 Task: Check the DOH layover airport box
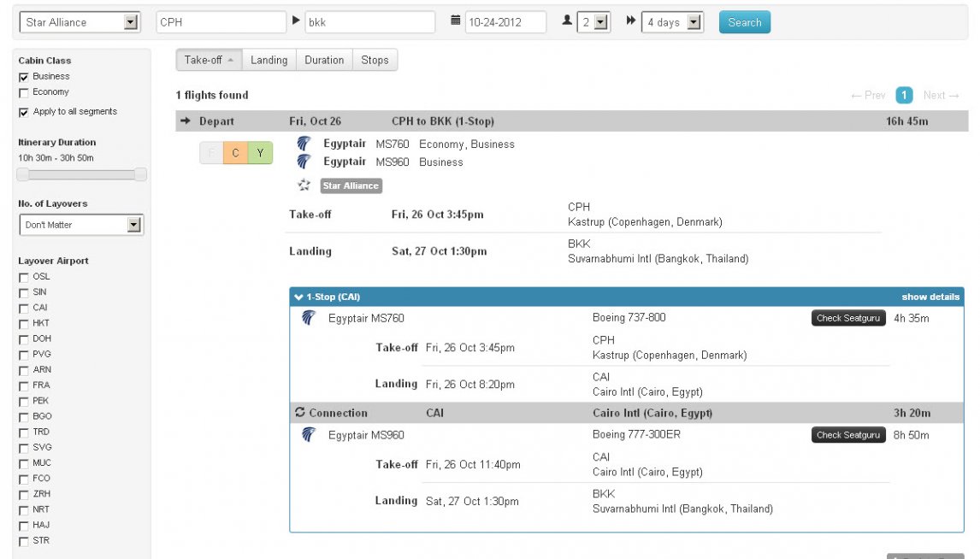click(24, 340)
